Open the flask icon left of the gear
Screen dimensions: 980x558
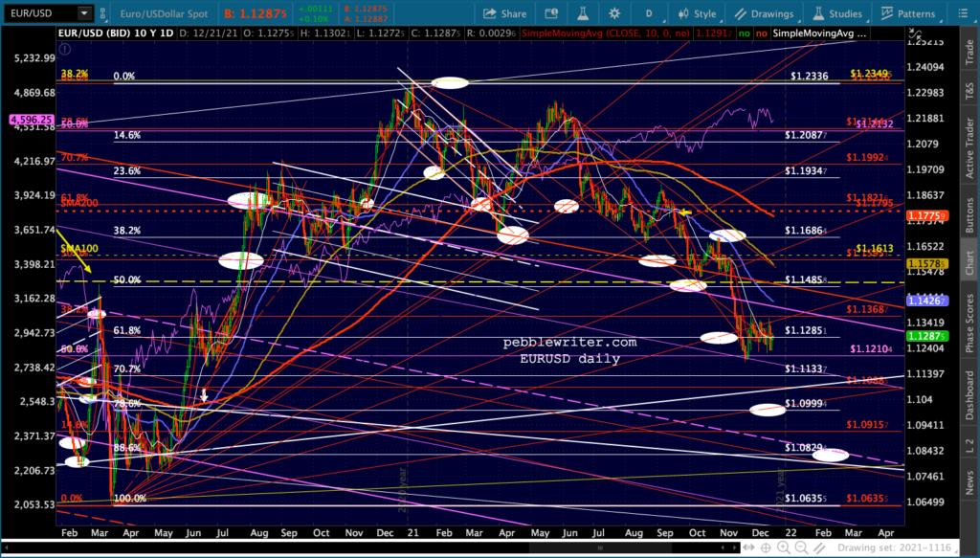[x=583, y=13]
